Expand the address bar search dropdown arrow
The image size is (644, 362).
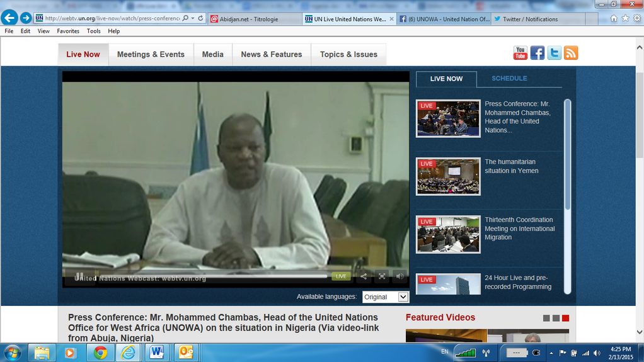tap(193, 18)
